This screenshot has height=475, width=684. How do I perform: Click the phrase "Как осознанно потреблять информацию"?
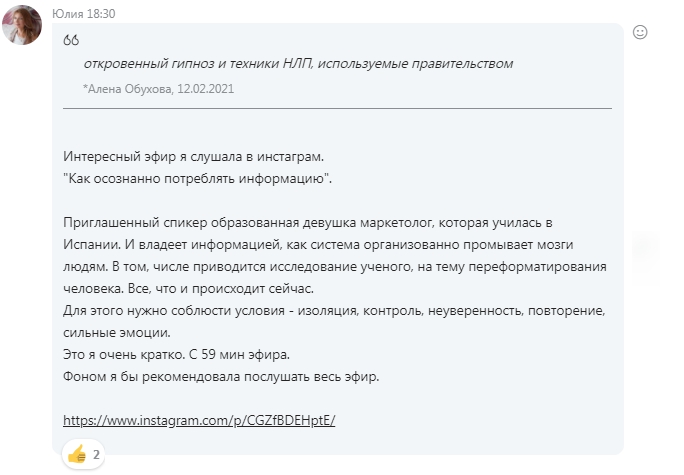[197, 178]
